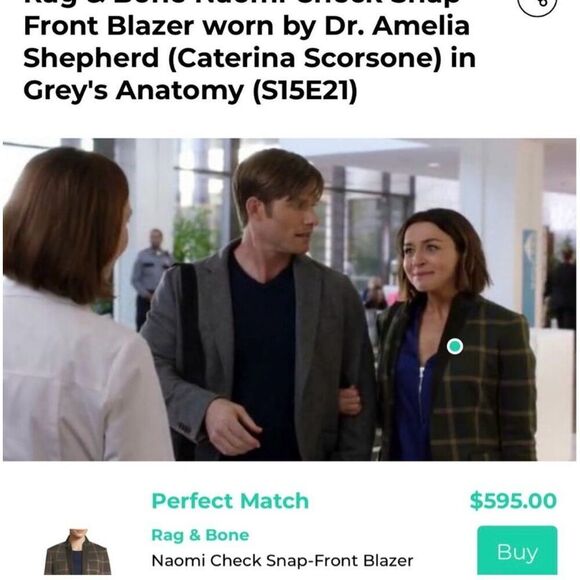
Task: Click the green Buy button
Action: (x=517, y=550)
